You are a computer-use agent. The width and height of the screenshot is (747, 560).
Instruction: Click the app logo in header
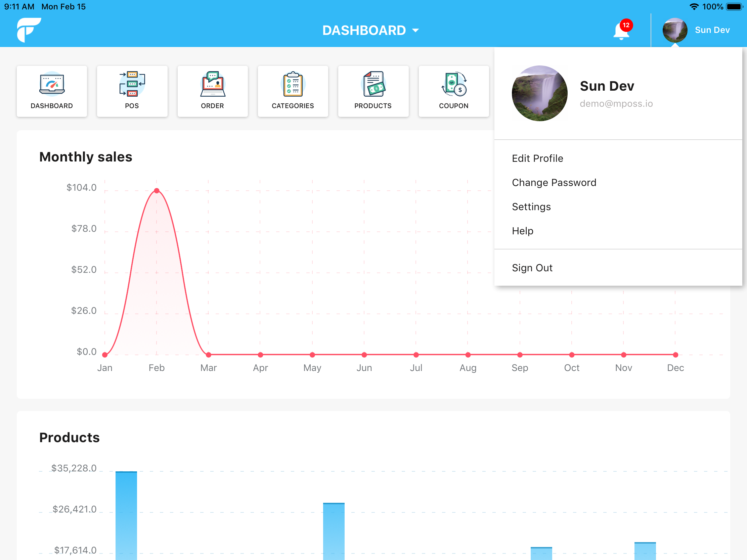pos(29,30)
